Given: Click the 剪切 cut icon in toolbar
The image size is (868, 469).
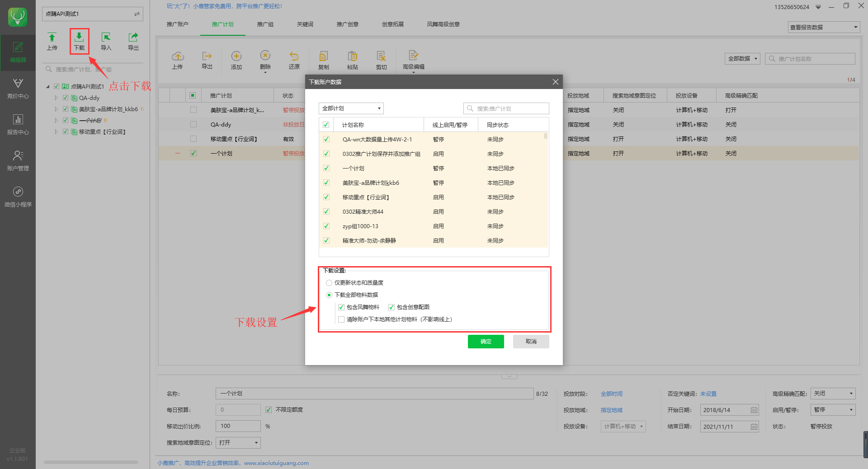Looking at the screenshot, I should click(x=382, y=60).
